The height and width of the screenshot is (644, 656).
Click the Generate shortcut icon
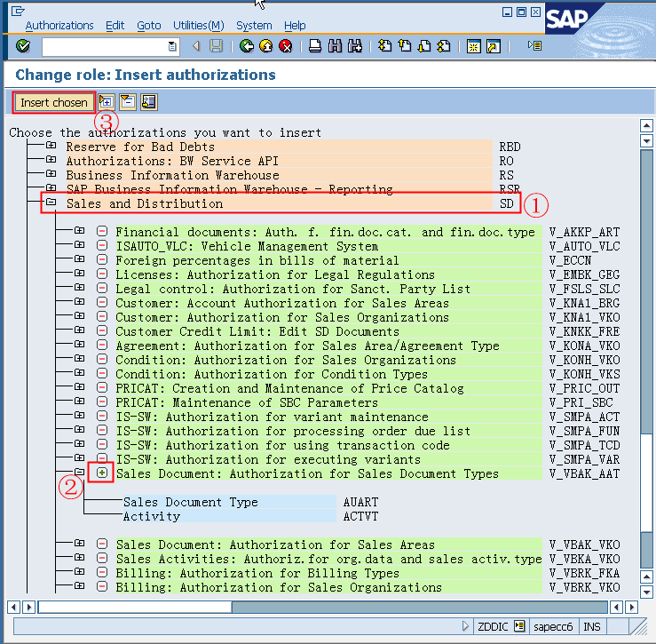coord(494,46)
